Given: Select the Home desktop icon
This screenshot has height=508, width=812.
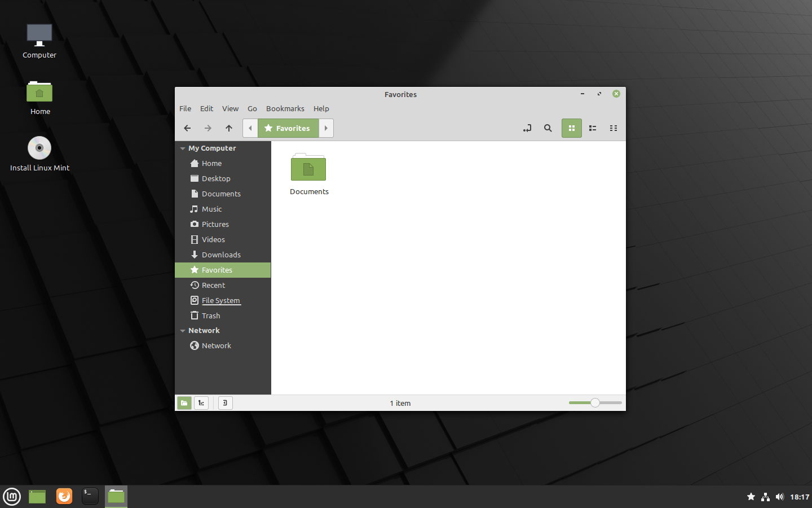Looking at the screenshot, I should click(39, 98).
